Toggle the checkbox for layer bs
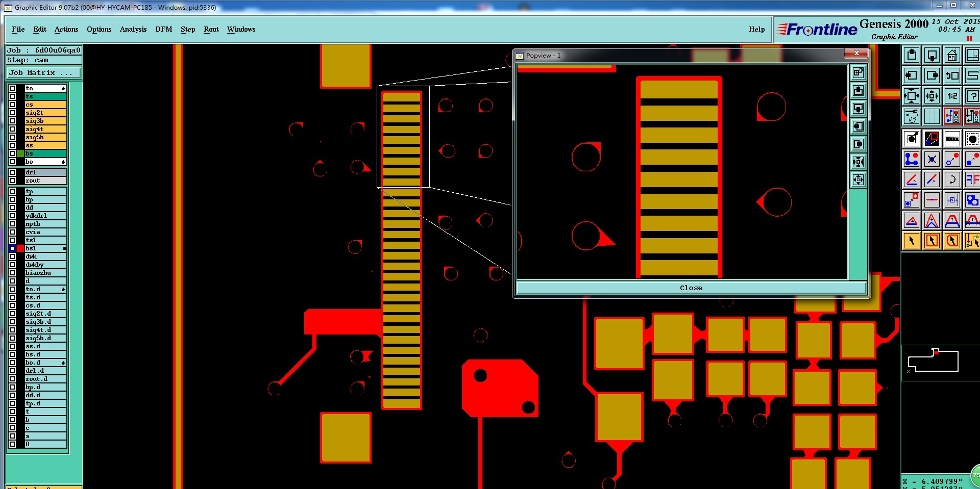 (12, 153)
